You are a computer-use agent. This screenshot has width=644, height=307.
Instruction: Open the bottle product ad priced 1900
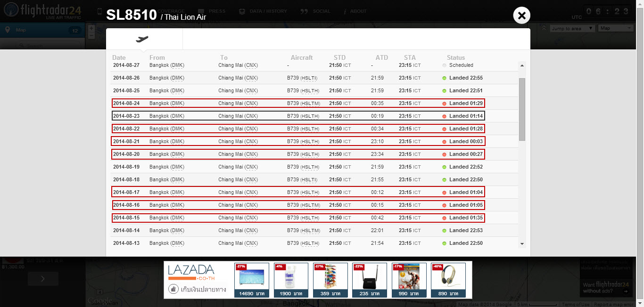pos(291,280)
